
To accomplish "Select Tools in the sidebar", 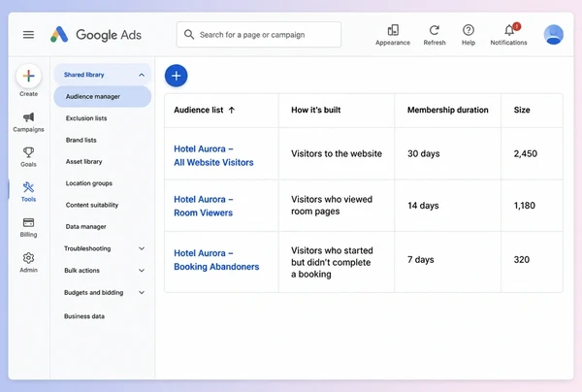I will [x=28, y=192].
